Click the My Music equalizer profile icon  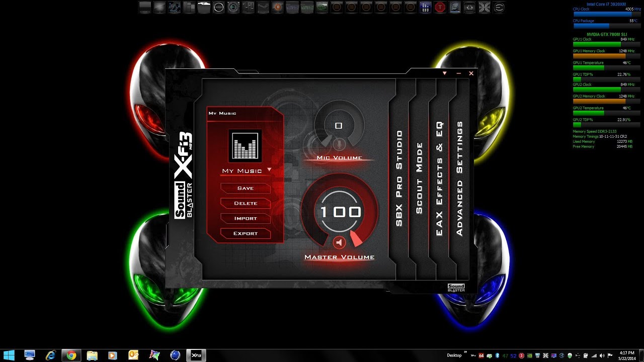tap(245, 145)
